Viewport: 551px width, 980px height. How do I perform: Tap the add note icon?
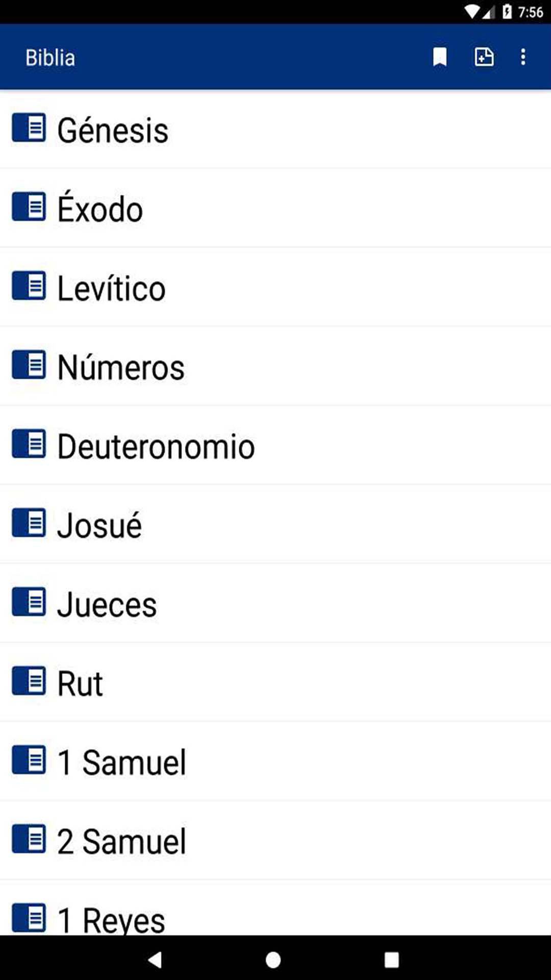pos(484,57)
